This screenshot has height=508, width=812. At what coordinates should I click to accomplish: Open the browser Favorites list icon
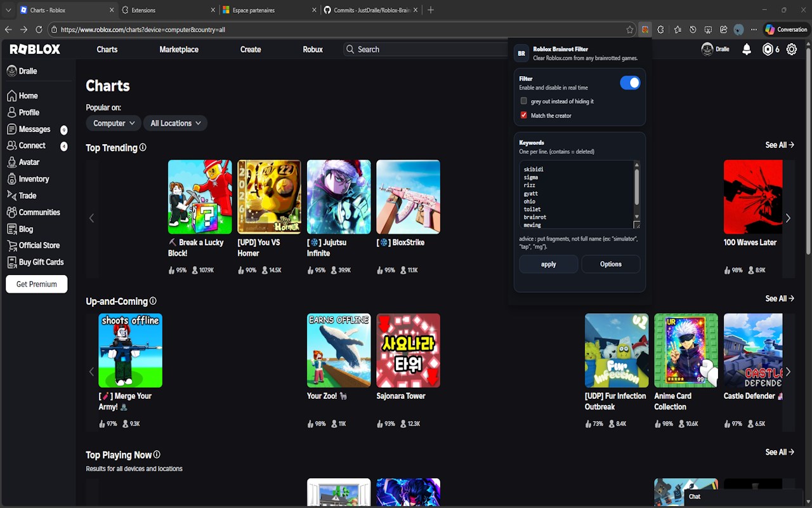(x=678, y=29)
